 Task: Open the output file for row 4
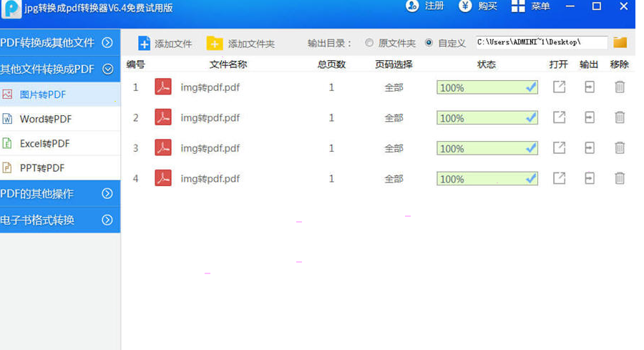pyautogui.click(x=559, y=178)
